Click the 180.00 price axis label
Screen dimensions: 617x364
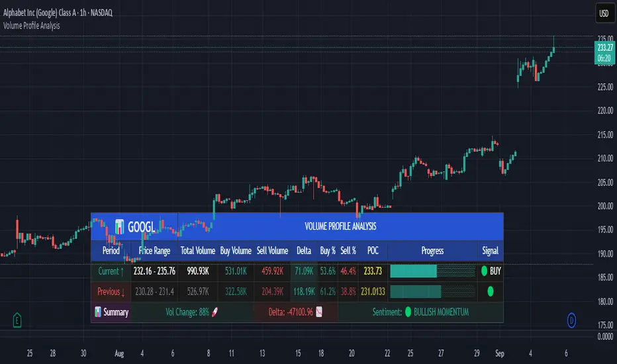605,301
